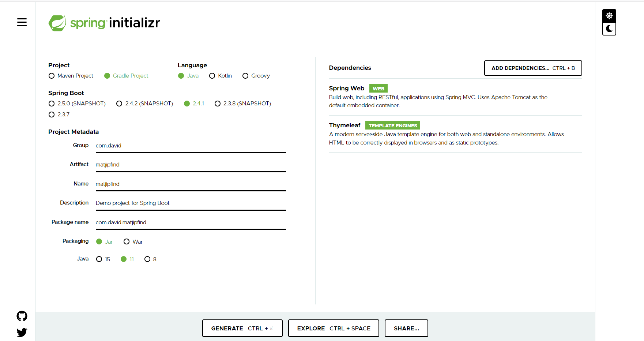Open the Twitter icon link
The width and height of the screenshot is (644, 341).
22,332
